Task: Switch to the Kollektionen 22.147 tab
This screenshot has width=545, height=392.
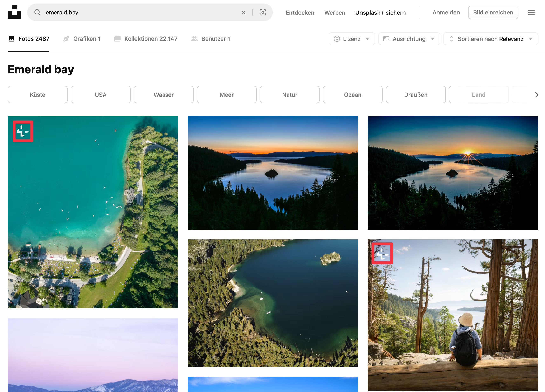Action: pyautogui.click(x=146, y=39)
